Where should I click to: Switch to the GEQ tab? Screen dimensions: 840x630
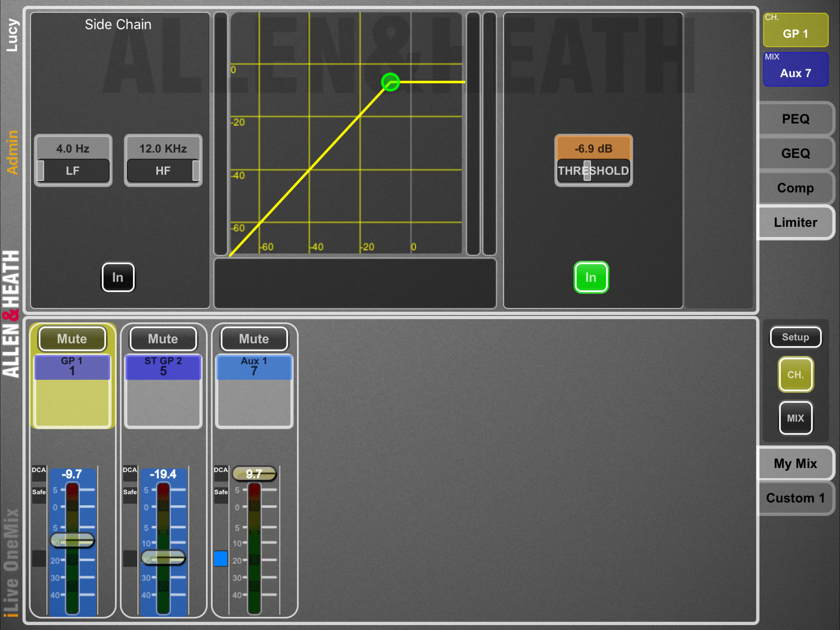(795, 153)
